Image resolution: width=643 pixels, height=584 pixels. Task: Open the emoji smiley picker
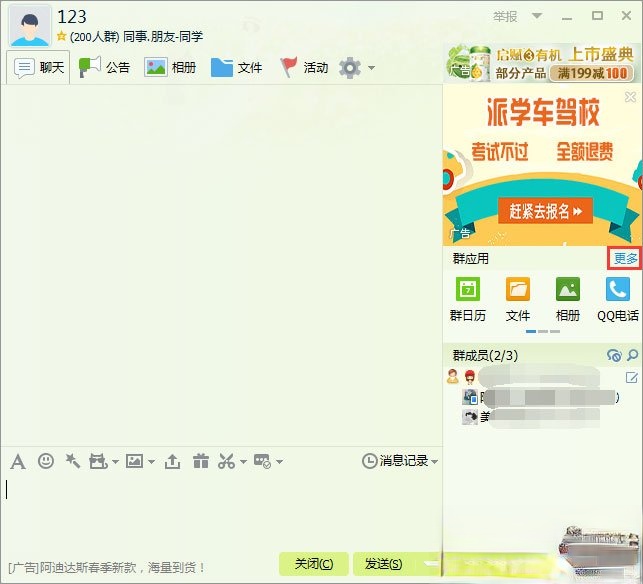point(46,461)
